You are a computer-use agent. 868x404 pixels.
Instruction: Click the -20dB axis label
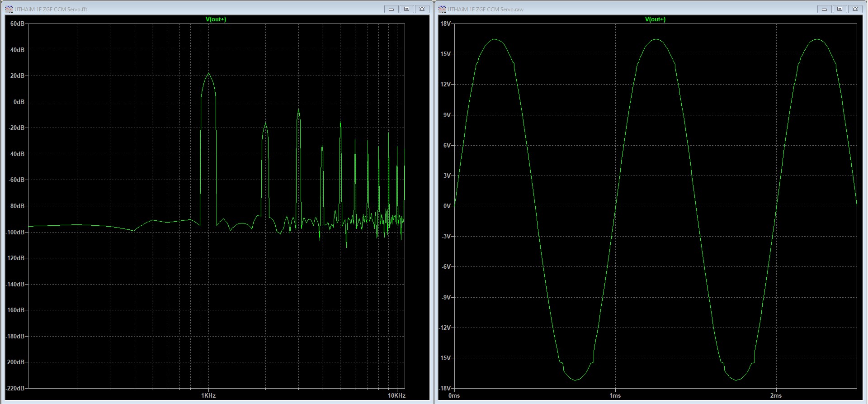[x=17, y=128]
